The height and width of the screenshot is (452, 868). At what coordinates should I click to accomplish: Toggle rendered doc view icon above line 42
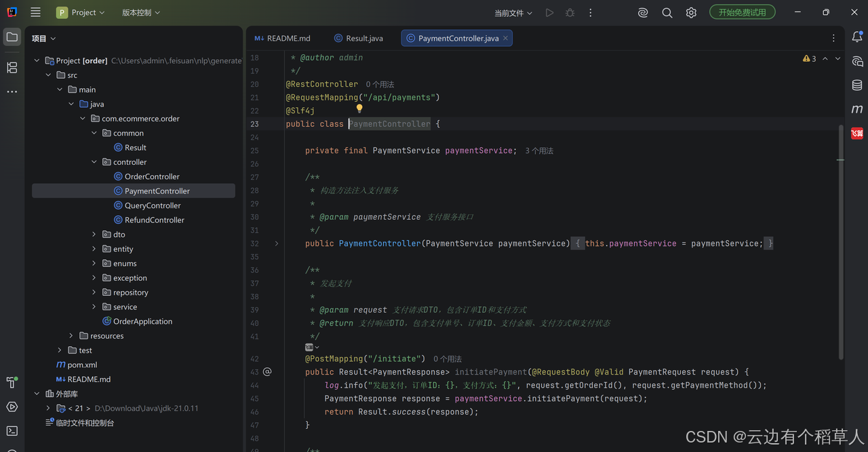point(311,347)
